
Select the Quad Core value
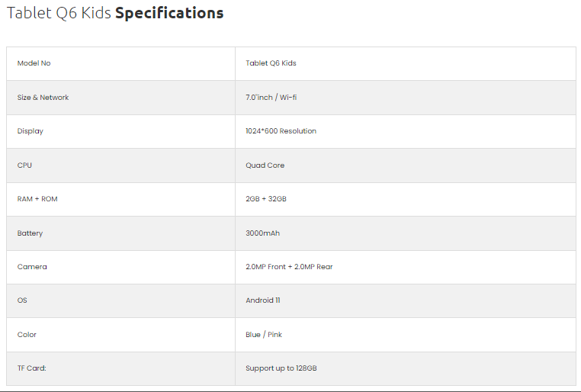[265, 165]
